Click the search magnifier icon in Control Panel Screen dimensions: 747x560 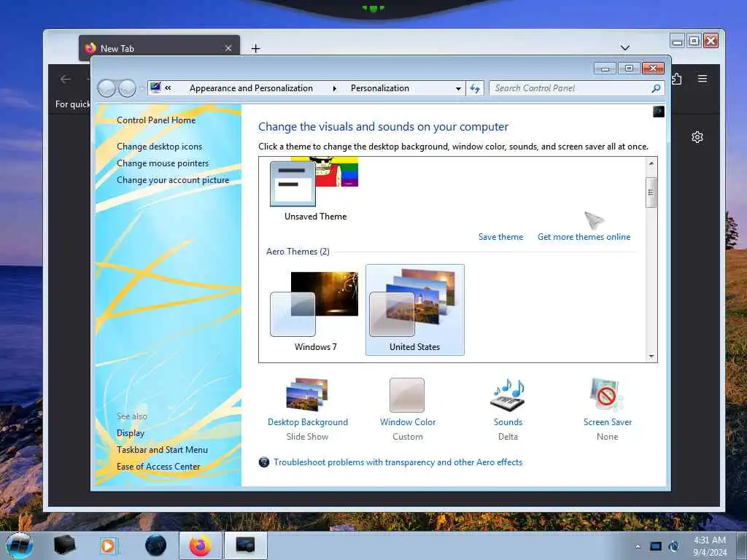(x=656, y=88)
